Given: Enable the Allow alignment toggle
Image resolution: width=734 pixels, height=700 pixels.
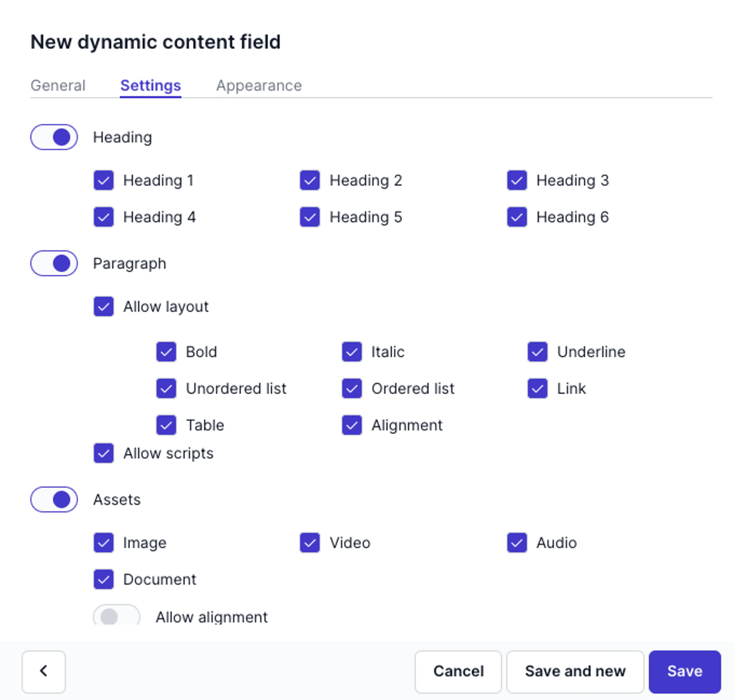Looking at the screenshot, I should (x=116, y=616).
